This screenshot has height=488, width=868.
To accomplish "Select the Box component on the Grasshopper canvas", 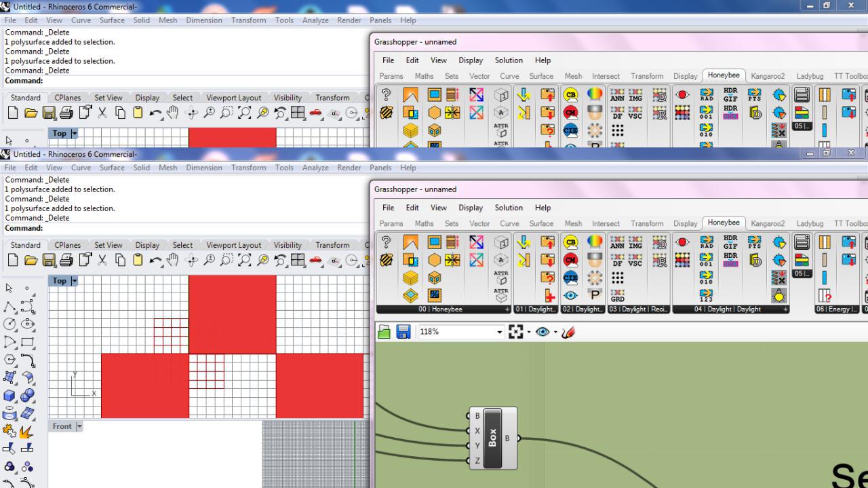I will 492,438.
